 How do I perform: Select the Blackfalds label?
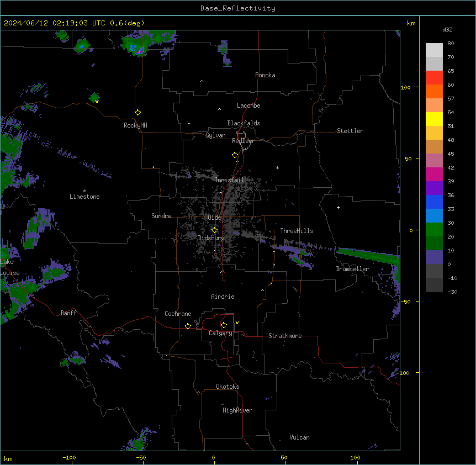point(244,123)
